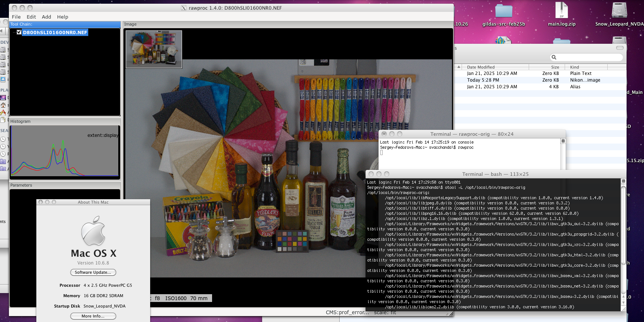Click the split-pane icon in bash Terminal

pos(623,181)
